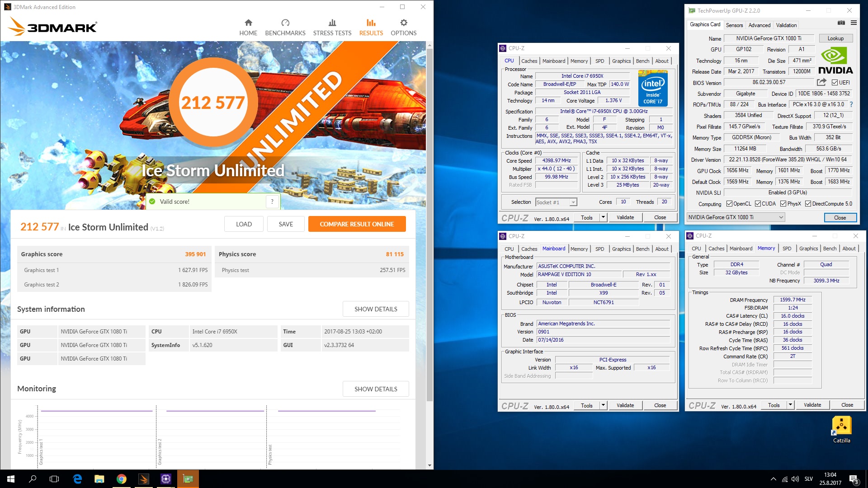This screenshot has width=868, height=488.
Task: Toggle the UEFI checkbox in GPU-Z
Action: [x=835, y=83]
